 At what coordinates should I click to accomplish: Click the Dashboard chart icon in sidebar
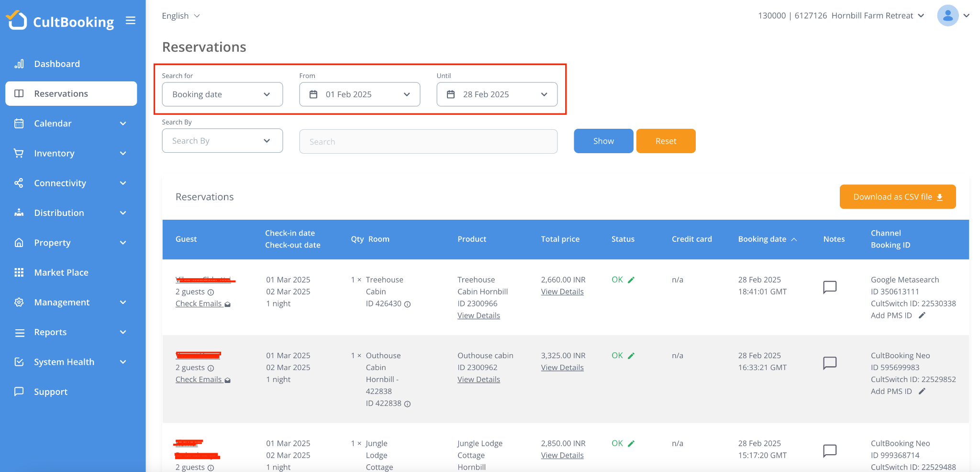pyautogui.click(x=19, y=64)
